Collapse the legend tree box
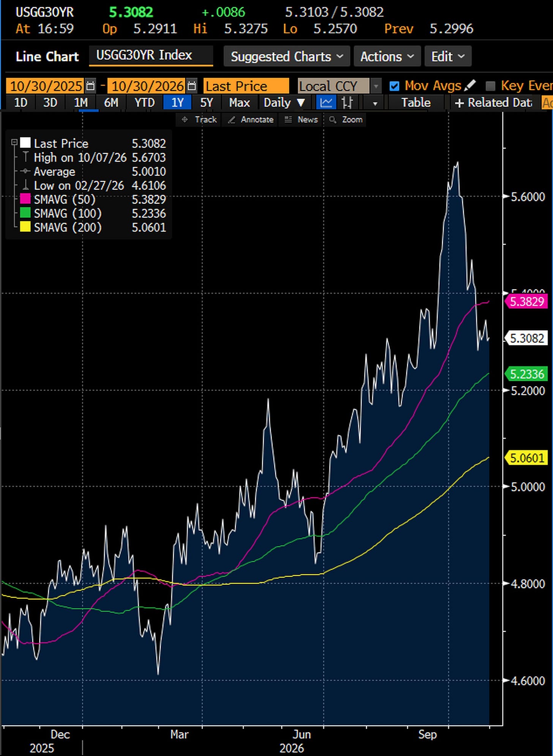The width and height of the screenshot is (553, 756). click(x=14, y=143)
